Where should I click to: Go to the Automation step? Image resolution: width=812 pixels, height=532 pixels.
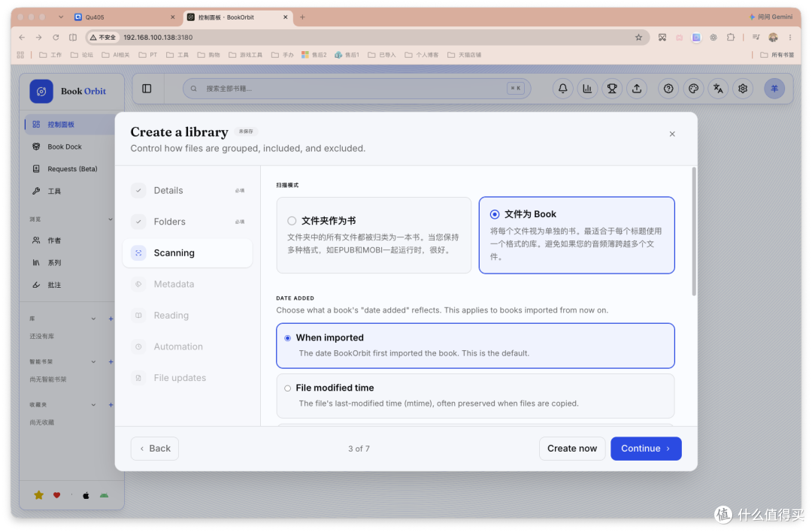point(187,346)
